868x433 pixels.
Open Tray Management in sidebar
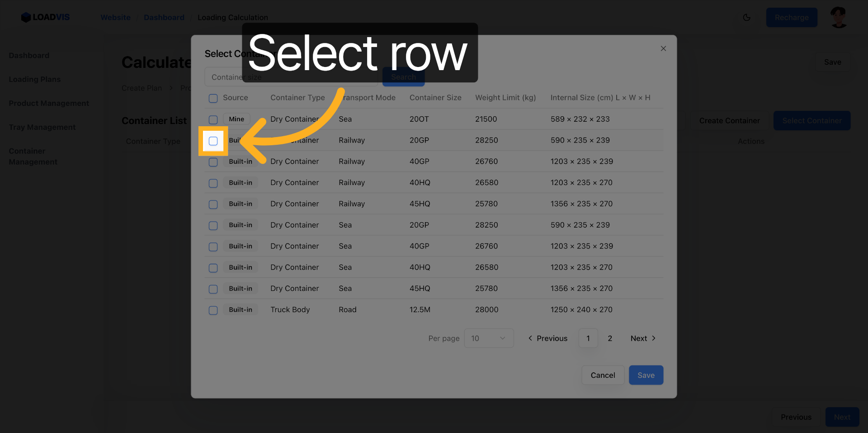tap(42, 127)
